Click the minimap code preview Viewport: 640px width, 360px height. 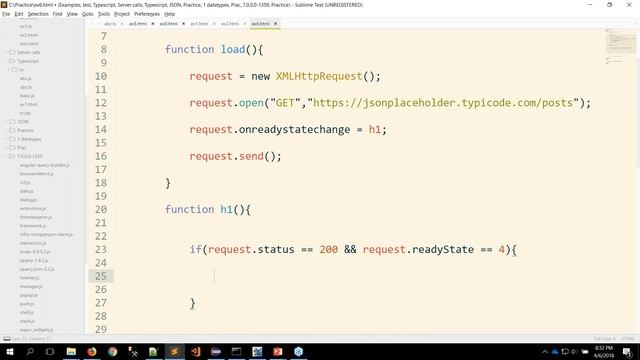point(620,46)
